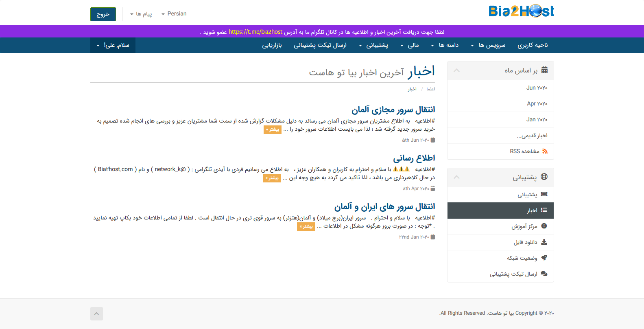This screenshot has width=644, height=329.
Task: Click the support ticket chat bubbles icon
Action: 544,274
